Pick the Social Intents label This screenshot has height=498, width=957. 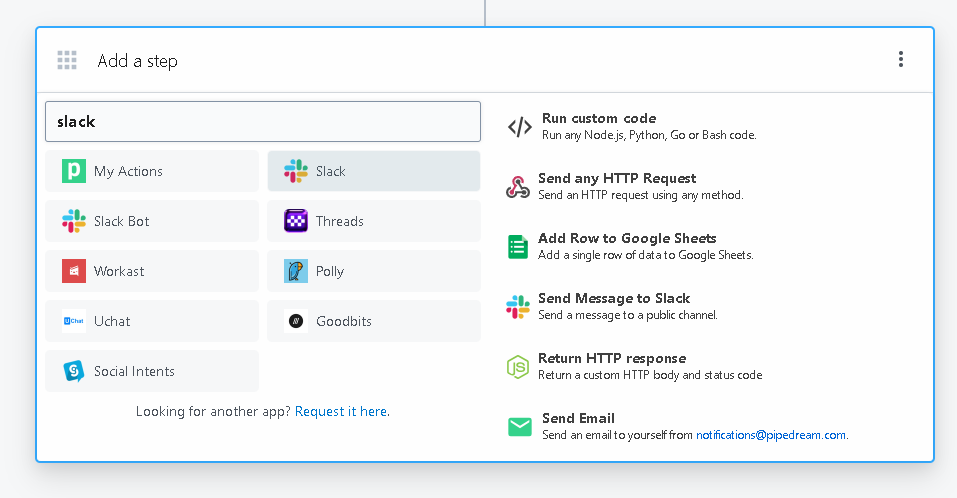(x=134, y=372)
